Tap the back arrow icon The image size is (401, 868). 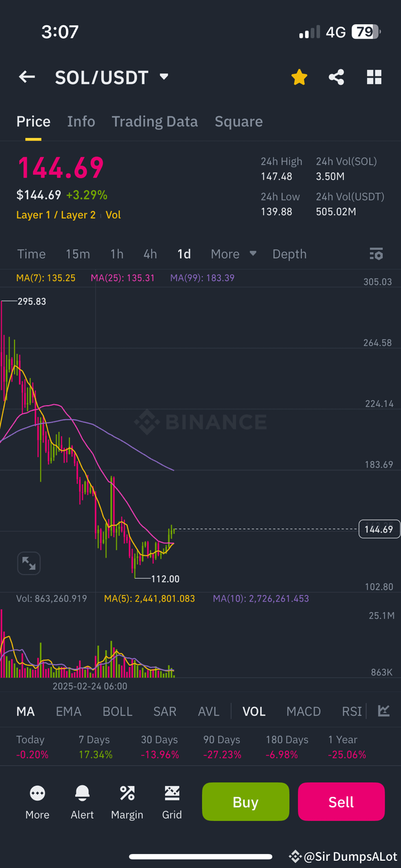pyautogui.click(x=27, y=77)
